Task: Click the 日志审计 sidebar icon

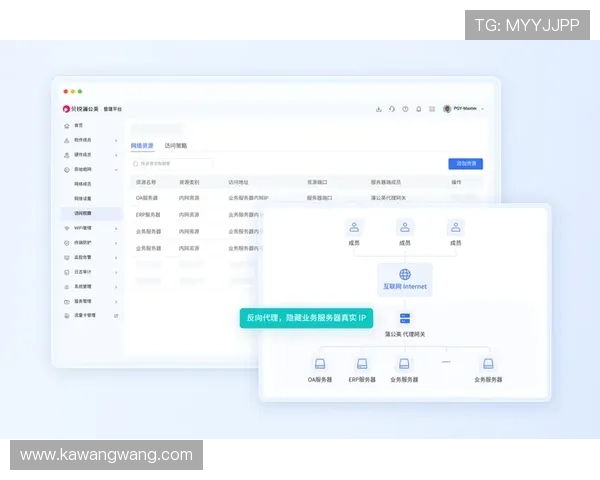Action: (x=67, y=272)
